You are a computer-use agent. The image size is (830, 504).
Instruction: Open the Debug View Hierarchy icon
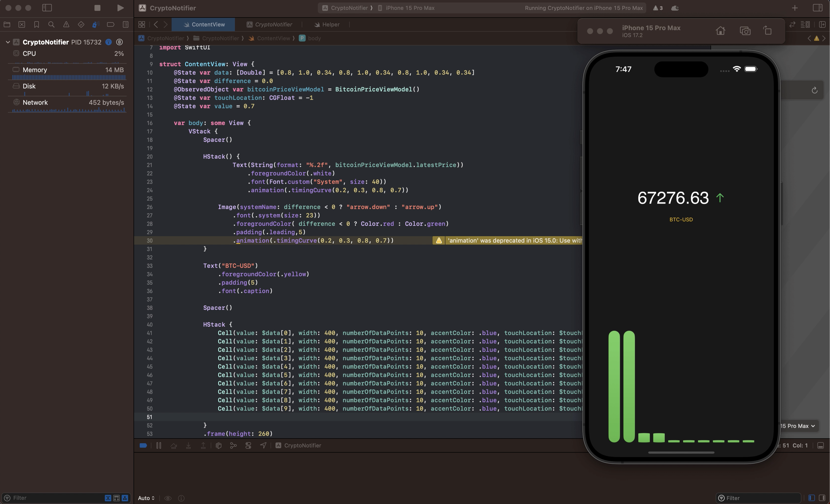[x=219, y=445]
